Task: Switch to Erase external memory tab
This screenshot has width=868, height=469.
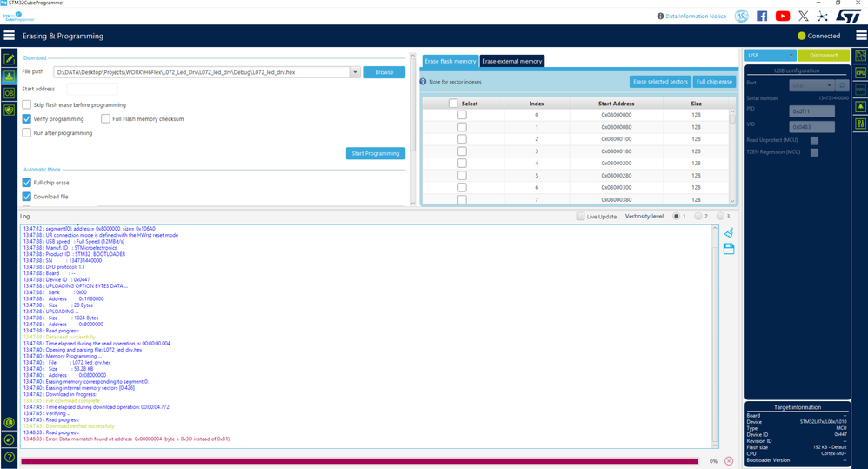Action: pos(512,62)
